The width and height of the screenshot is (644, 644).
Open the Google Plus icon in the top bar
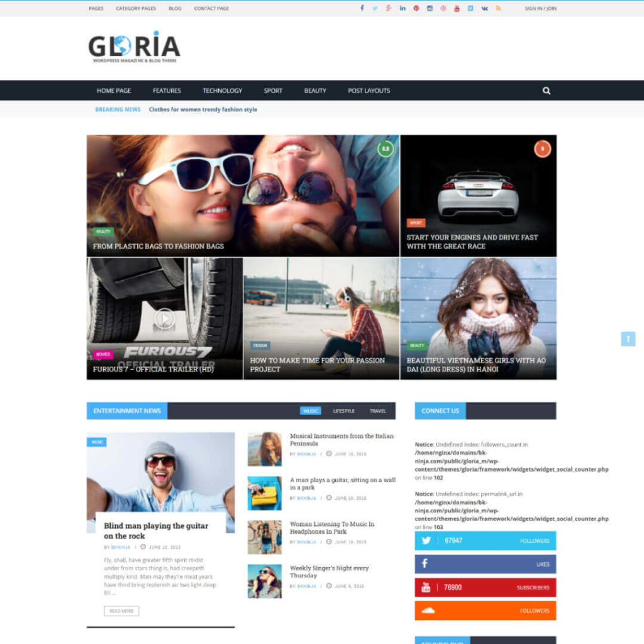389,8
